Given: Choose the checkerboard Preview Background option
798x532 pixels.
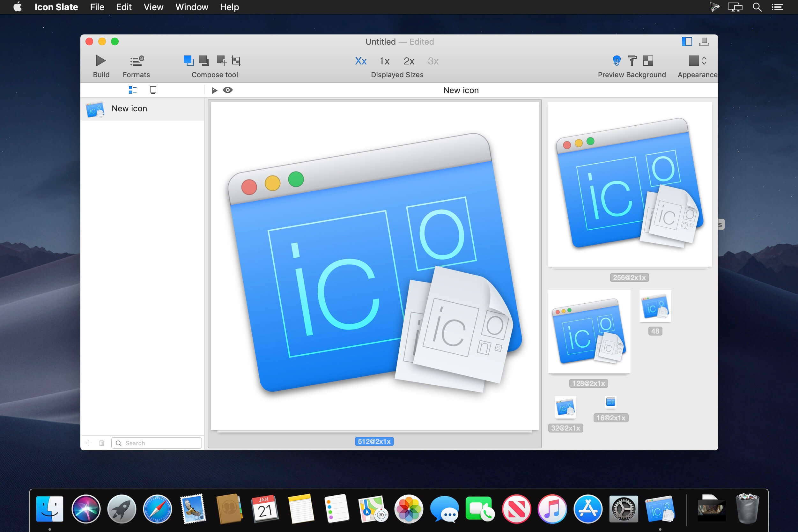Looking at the screenshot, I should 648,61.
